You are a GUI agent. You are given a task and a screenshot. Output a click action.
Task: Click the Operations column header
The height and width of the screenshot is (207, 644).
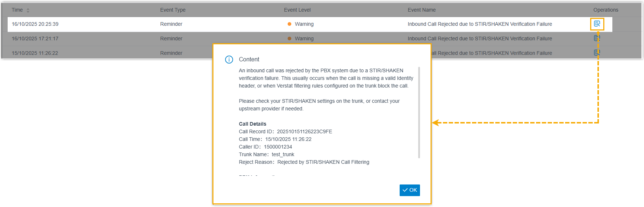pyautogui.click(x=605, y=10)
